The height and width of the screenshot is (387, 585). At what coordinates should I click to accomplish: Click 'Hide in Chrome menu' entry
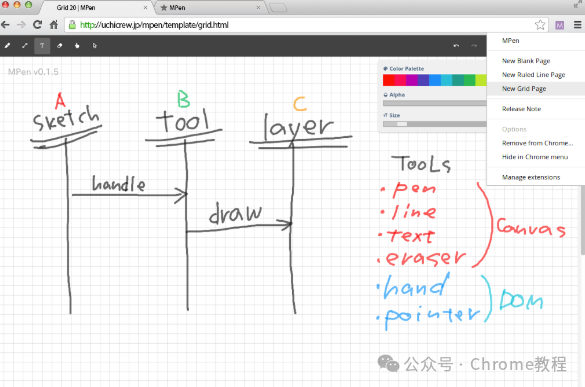(535, 157)
